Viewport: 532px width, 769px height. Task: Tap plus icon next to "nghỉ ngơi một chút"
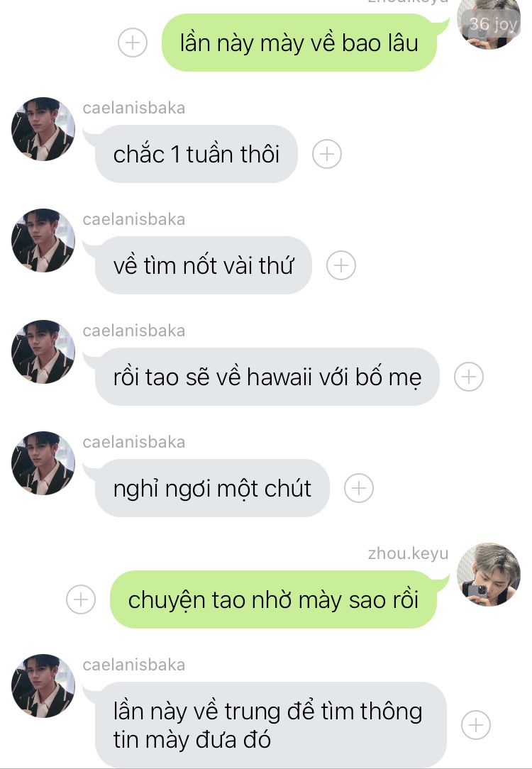pyautogui.click(x=359, y=488)
